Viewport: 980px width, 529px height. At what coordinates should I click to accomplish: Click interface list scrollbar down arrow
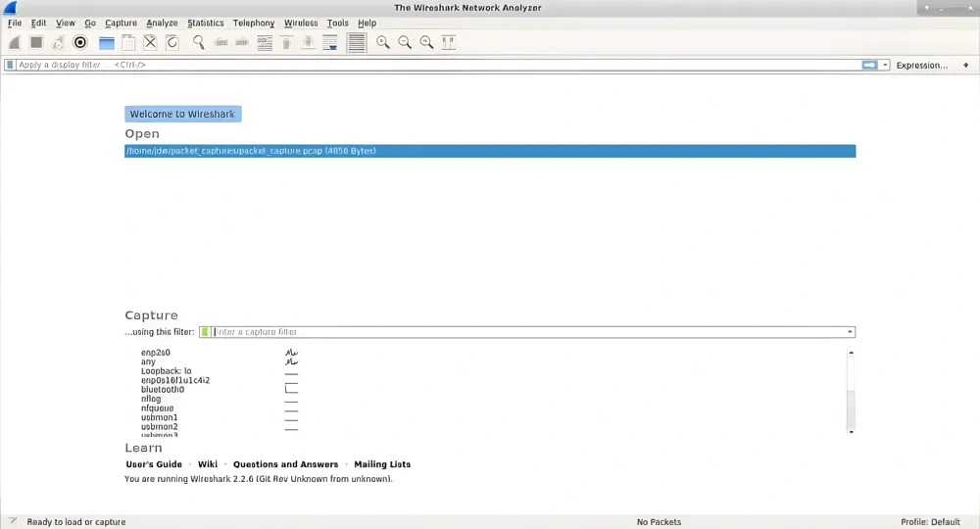coord(851,432)
